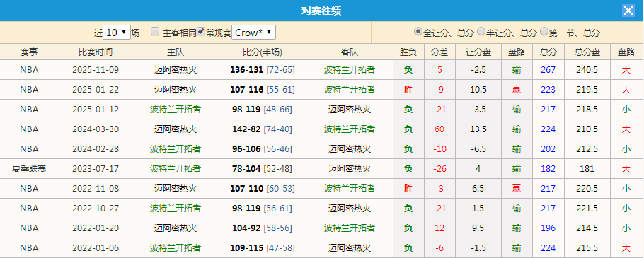Click the halftime score [72-65]
This screenshot has height=258, width=644.
pos(280,70)
